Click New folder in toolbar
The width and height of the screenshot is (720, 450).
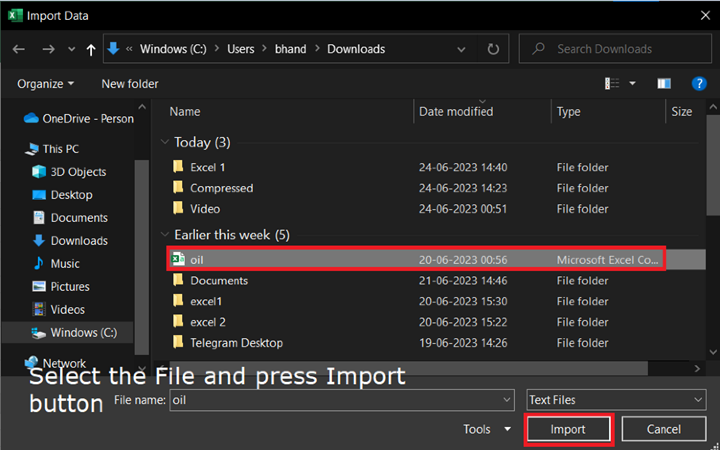[130, 84]
